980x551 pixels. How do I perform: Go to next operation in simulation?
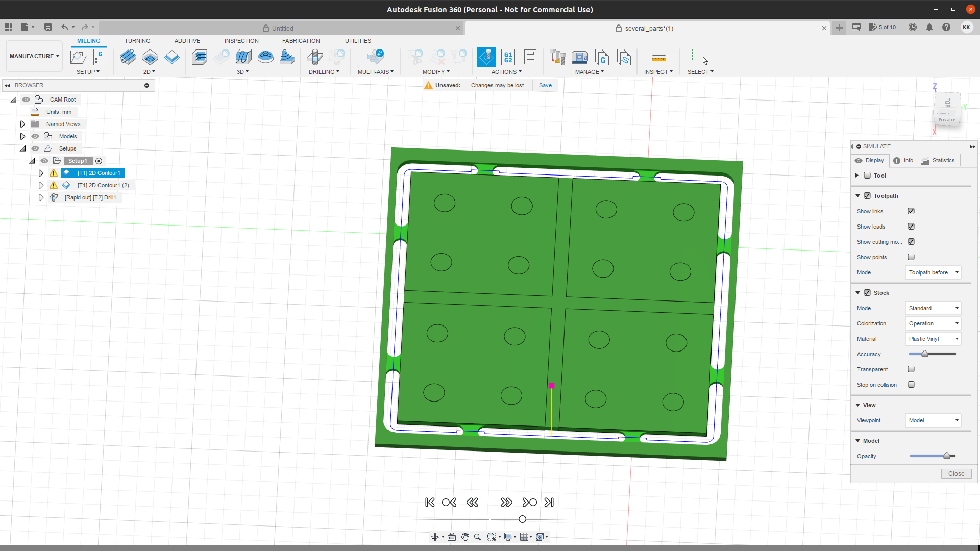[529, 503]
